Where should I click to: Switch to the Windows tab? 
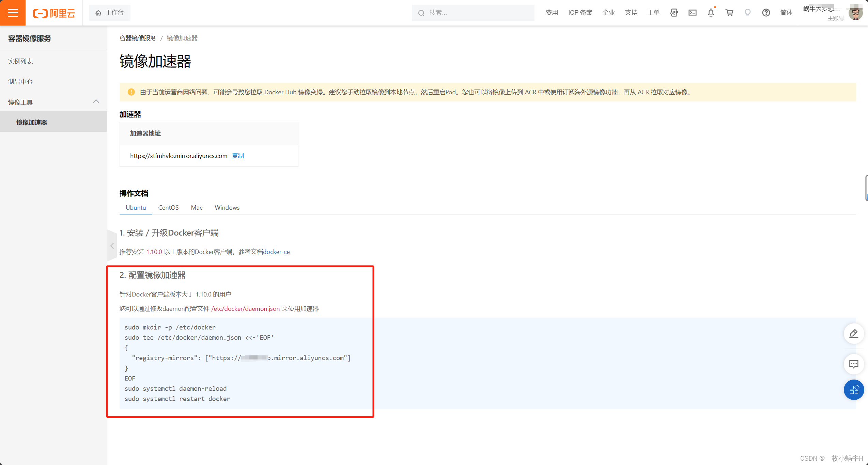[227, 208]
